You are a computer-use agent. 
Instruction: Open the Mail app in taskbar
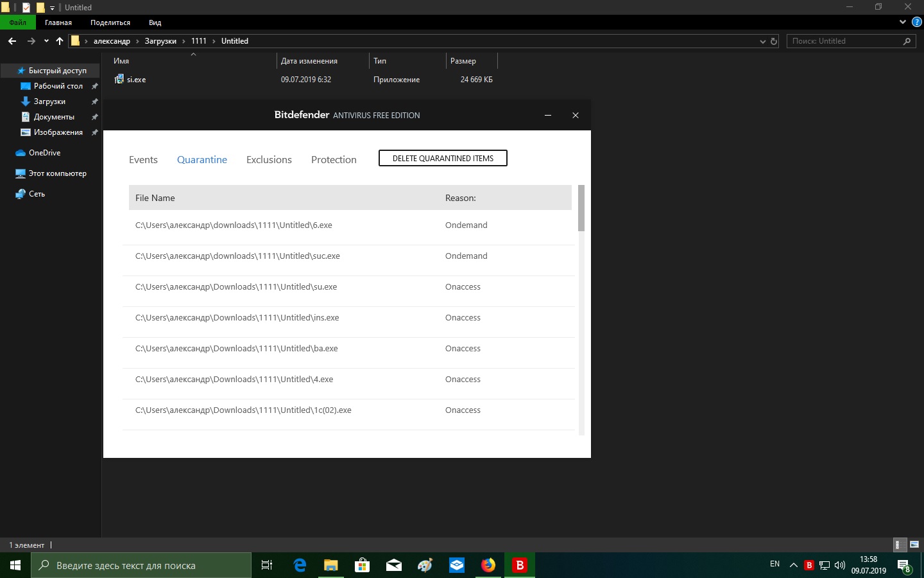pos(394,565)
